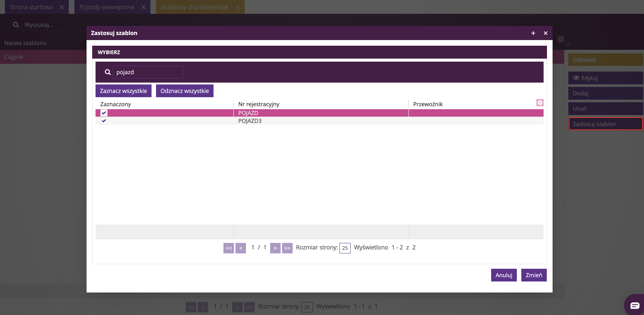Click the pojazd search input field
The width and height of the screenshot is (644, 315).
tap(147, 72)
